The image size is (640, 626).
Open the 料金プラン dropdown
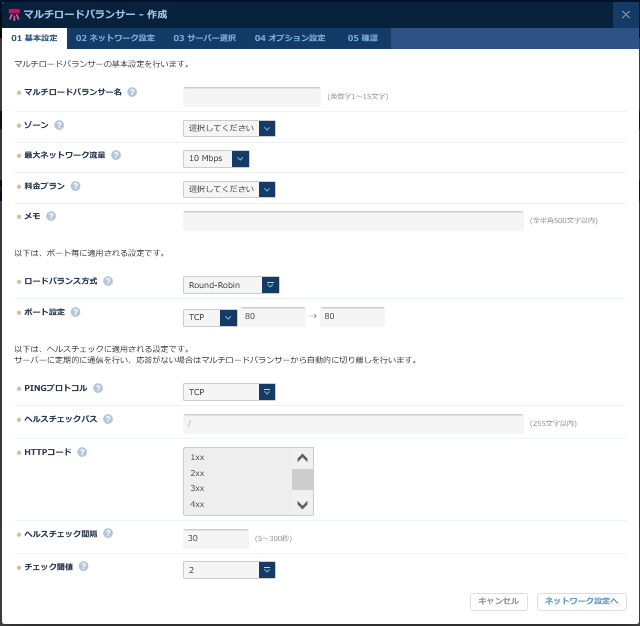[x=229, y=189]
